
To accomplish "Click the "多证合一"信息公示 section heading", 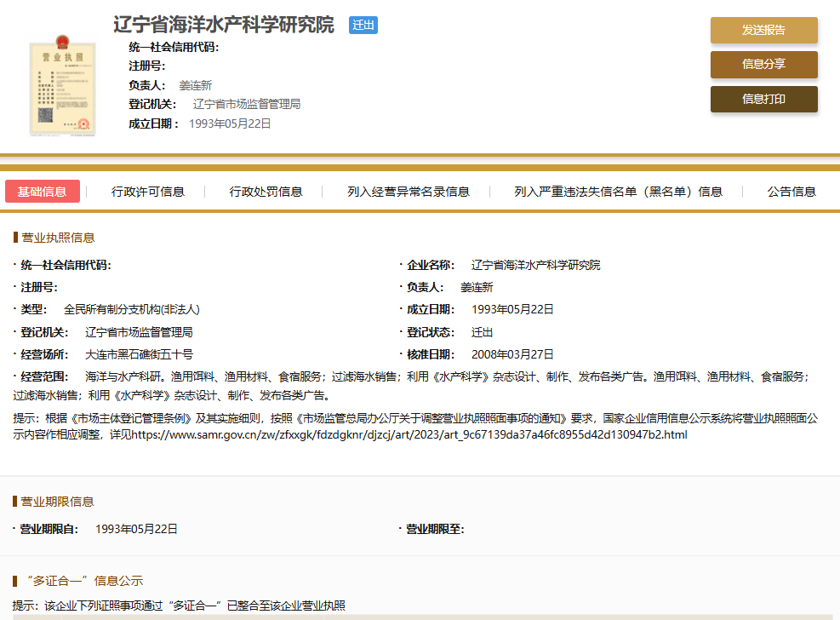I will (82, 581).
